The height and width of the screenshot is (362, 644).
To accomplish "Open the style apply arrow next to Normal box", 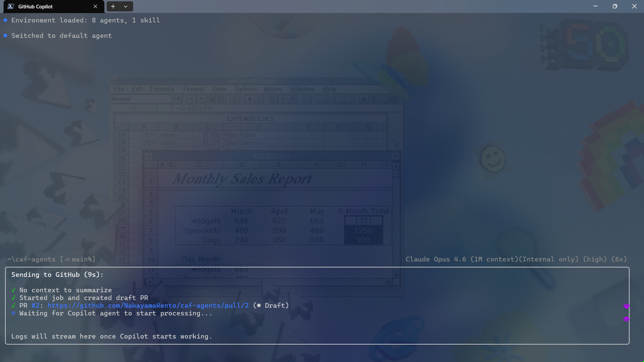I will 178,99.
